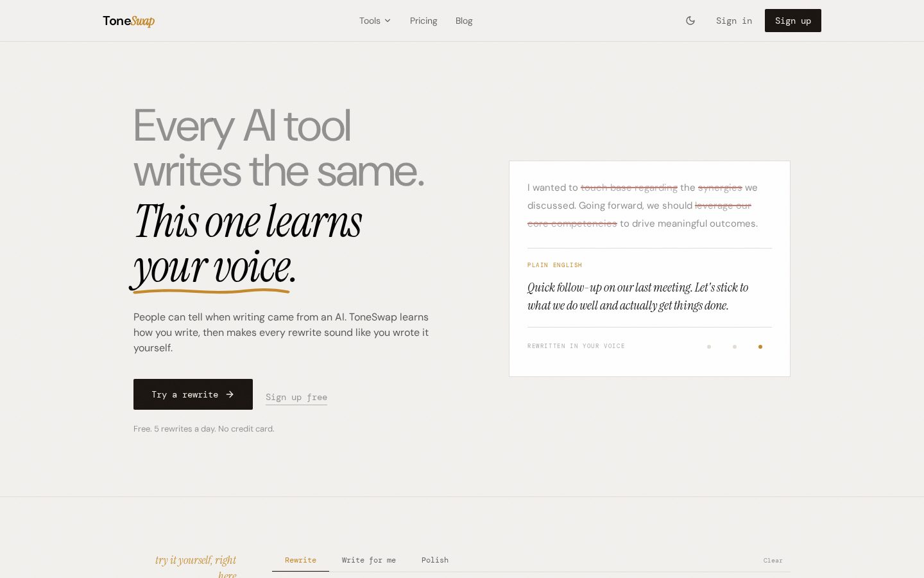
Task: Click the 'Every AI tool writes the same.' heading
Action: pyautogui.click(x=279, y=148)
